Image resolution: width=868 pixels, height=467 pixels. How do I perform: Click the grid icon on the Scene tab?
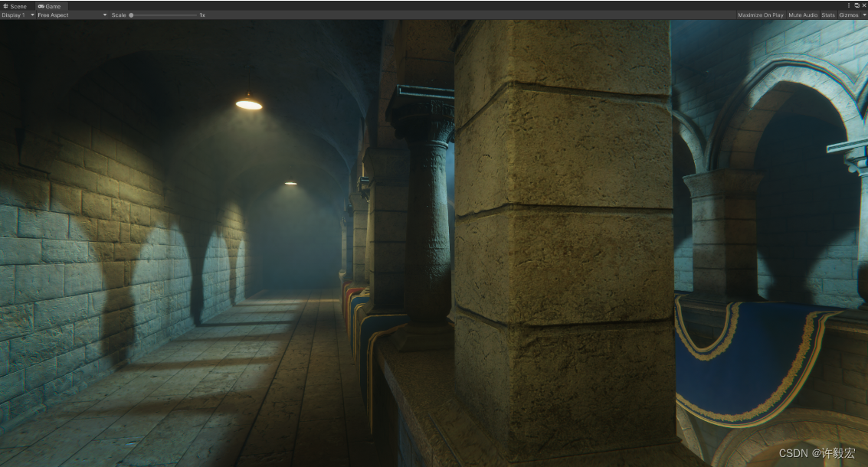(x=5, y=6)
